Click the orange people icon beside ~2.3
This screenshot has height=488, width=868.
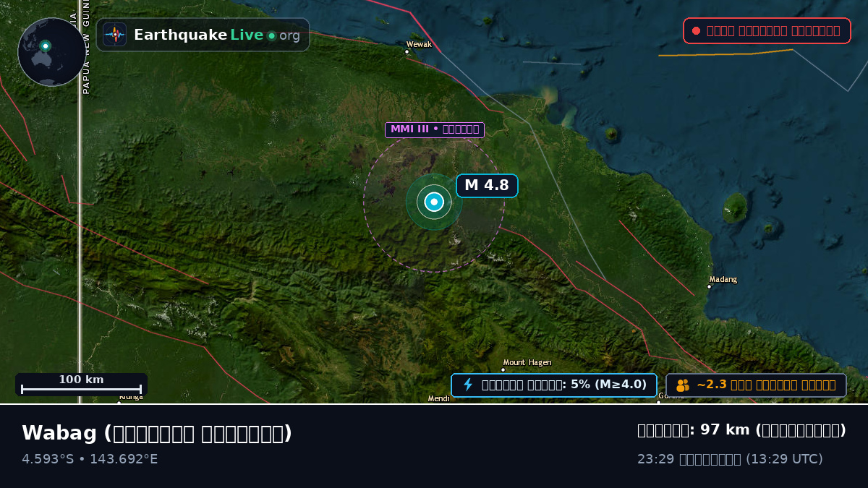[682, 385]
